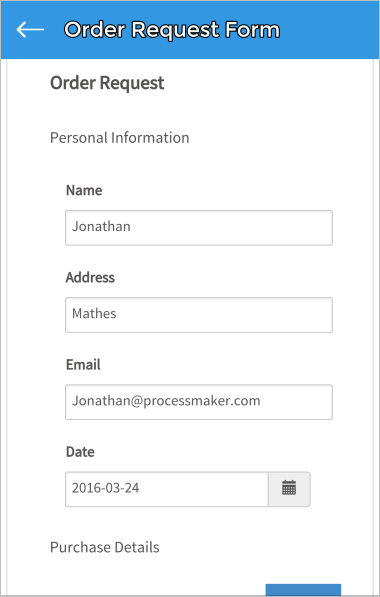Click the processmaker.com domain text in Email
380x597 pixels.
coord(202,401)
